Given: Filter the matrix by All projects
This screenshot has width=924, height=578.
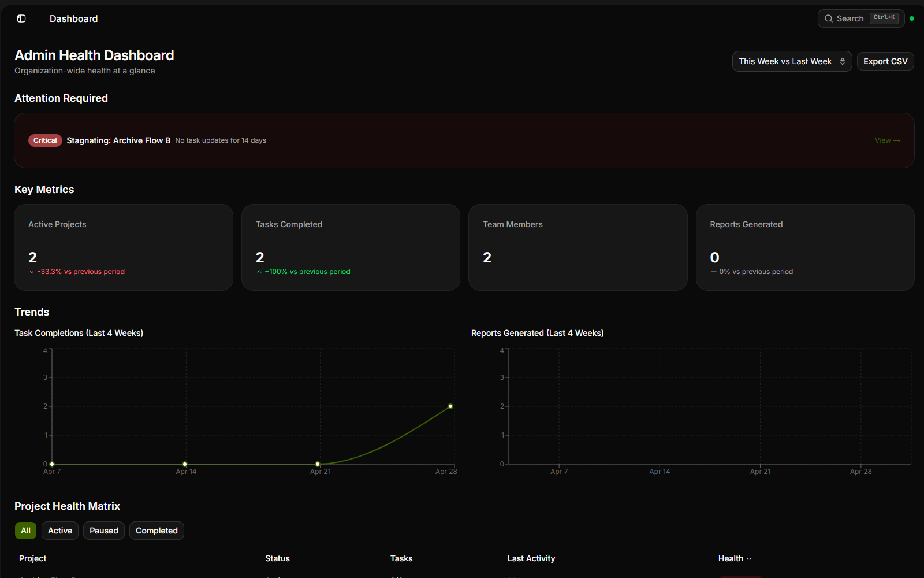Looking at the screenshot, I should pos(25,531).
